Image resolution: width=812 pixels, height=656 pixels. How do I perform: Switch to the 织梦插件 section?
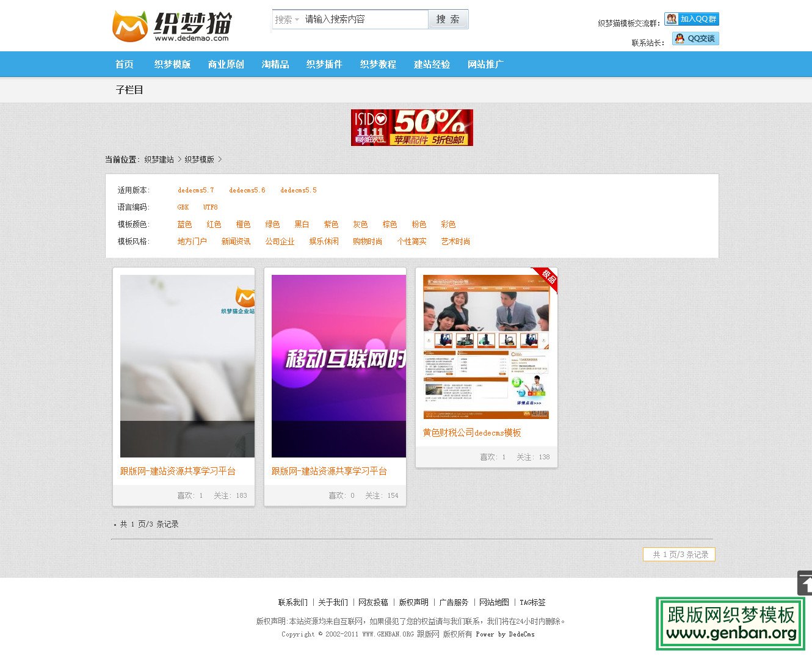(x=324, y=64)
